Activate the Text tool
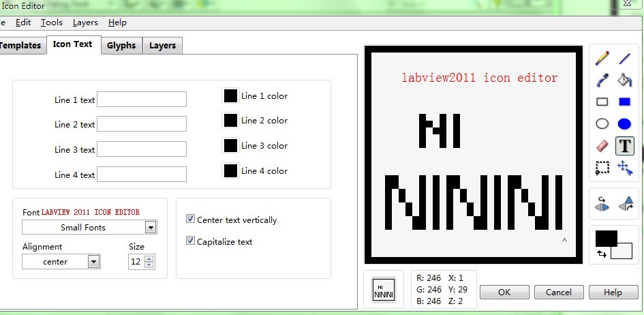 [x=625, y=146]
